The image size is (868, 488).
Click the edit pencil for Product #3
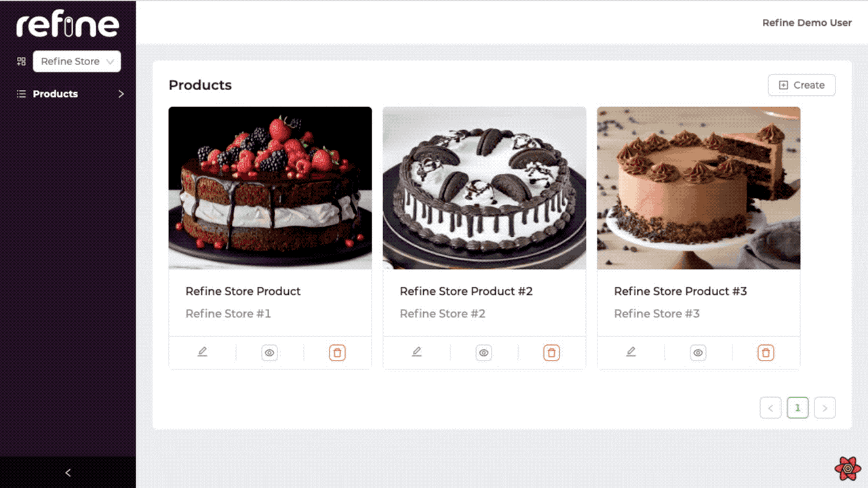[x=631, y=352]
